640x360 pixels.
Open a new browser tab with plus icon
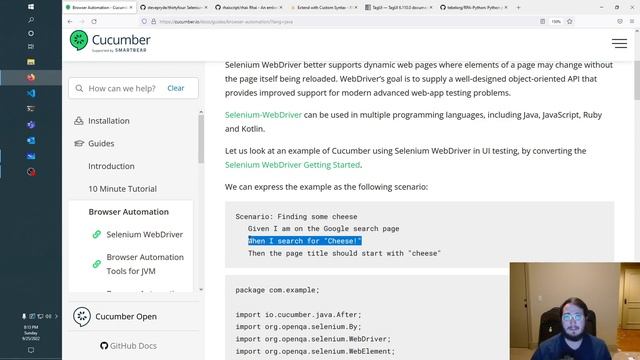pos(518,7)
